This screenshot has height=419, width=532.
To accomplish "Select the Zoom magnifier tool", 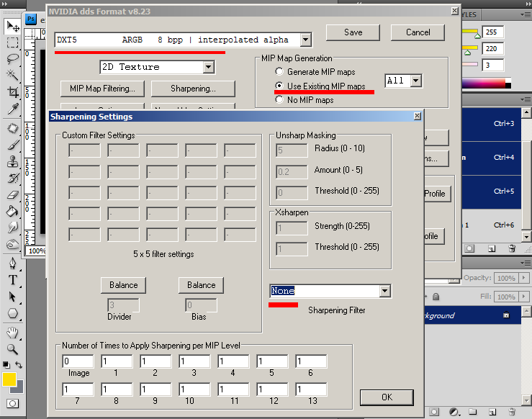I will click(13, 349).
